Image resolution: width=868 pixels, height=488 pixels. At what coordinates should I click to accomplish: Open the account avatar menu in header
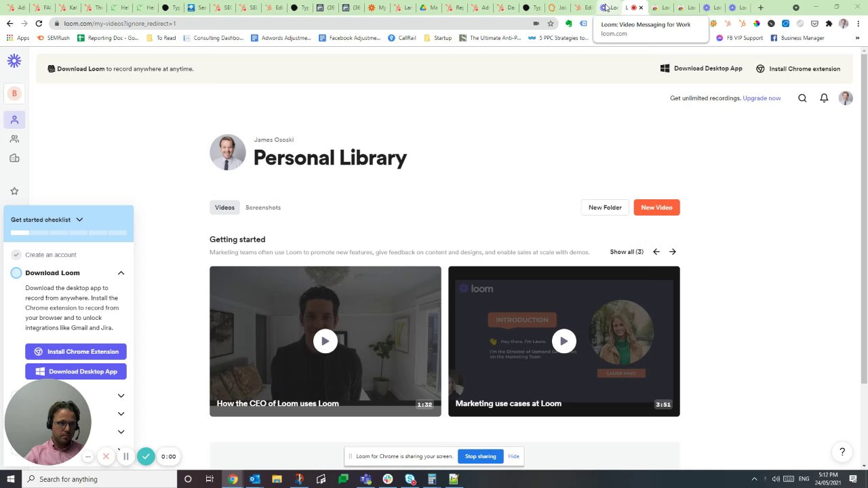click(846, 98)
